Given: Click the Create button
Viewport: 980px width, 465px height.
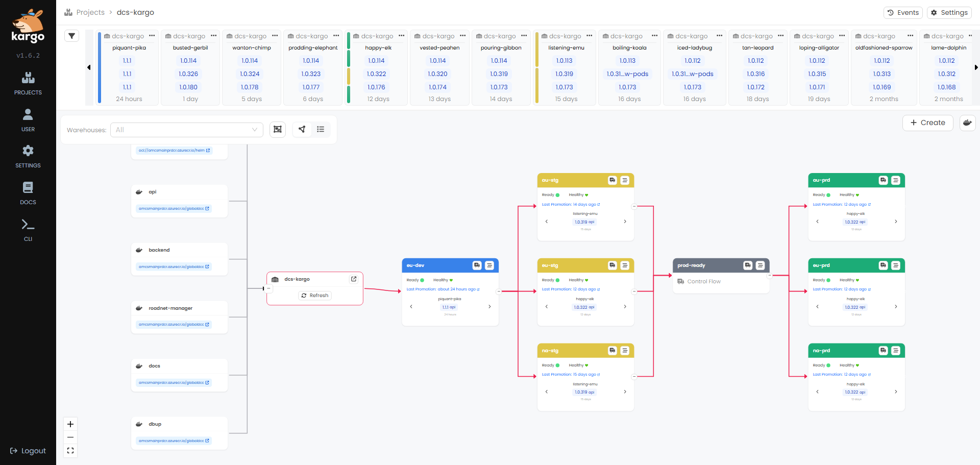Looking at the screenshot, I should 928,123.
